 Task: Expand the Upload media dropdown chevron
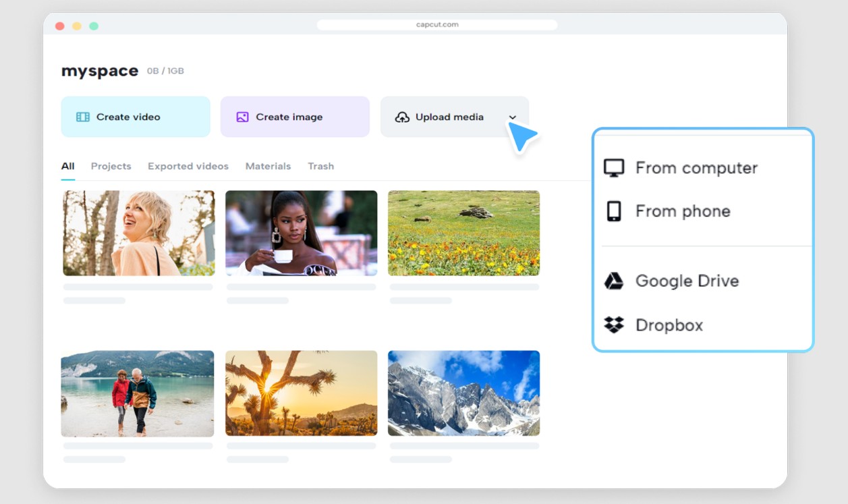coord(513,117)
